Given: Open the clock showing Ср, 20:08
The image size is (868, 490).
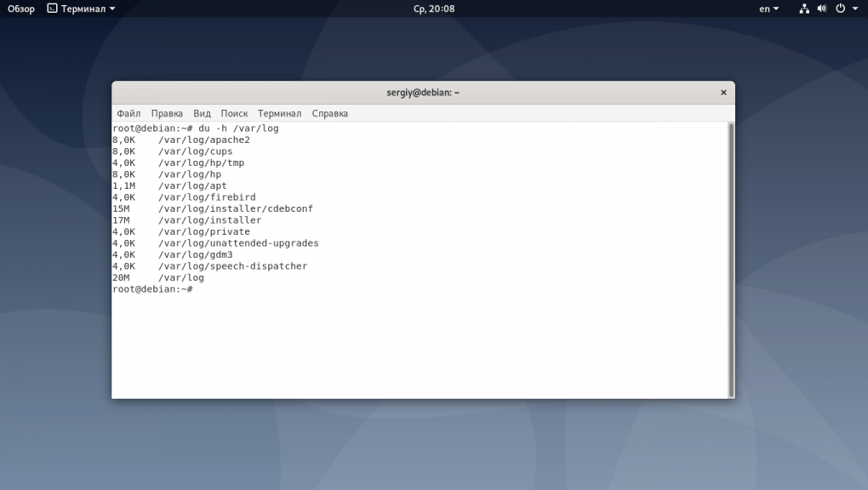Looking at the screenshot, I should click(434, 9).
